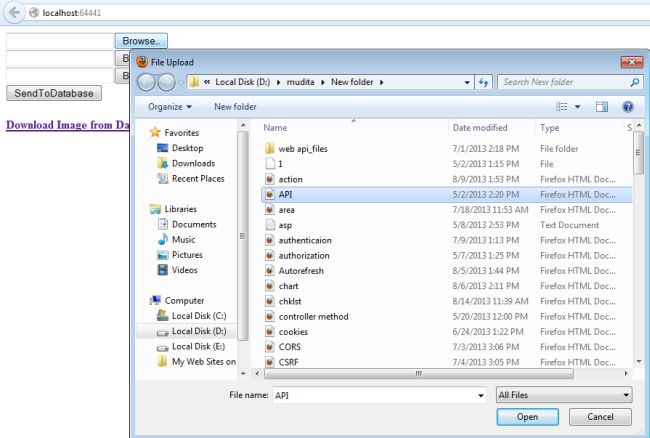
Task: Toggle the preview pane icon
Action: coord(602,107)
